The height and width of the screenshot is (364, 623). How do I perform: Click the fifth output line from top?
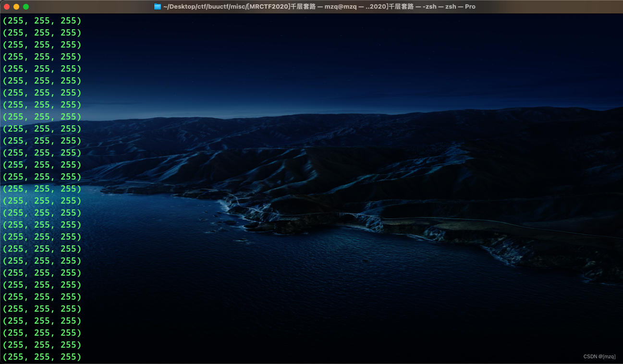click(42, 69)
